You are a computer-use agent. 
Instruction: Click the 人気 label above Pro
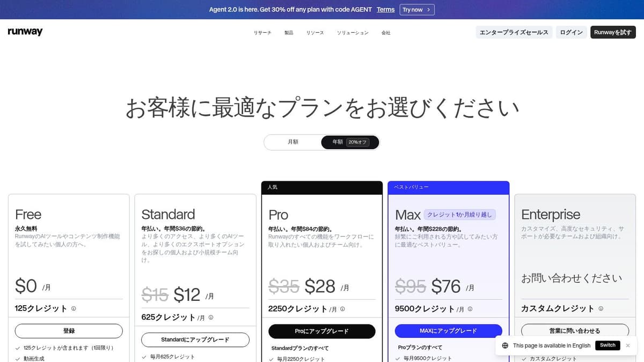pyautogui.click(x=273, y=187)
